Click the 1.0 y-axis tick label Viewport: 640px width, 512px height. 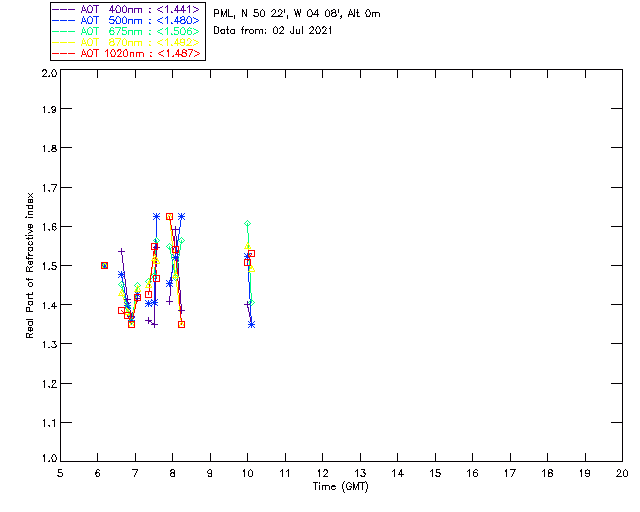click(49, 459)
